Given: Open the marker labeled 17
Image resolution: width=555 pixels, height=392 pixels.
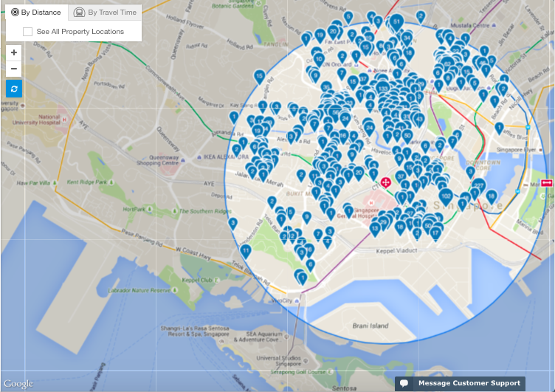Looking at the screenshot, I should tap(435, 235).
